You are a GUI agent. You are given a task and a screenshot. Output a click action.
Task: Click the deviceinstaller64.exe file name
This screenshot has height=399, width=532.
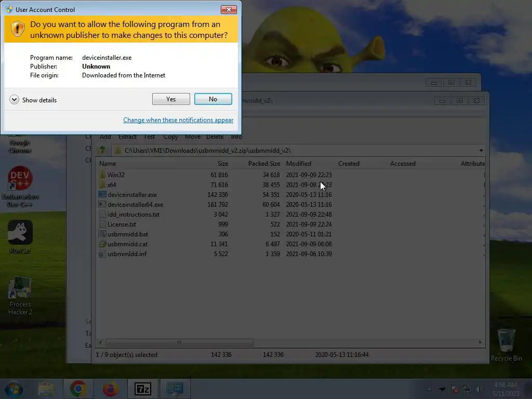coord(136,205)
